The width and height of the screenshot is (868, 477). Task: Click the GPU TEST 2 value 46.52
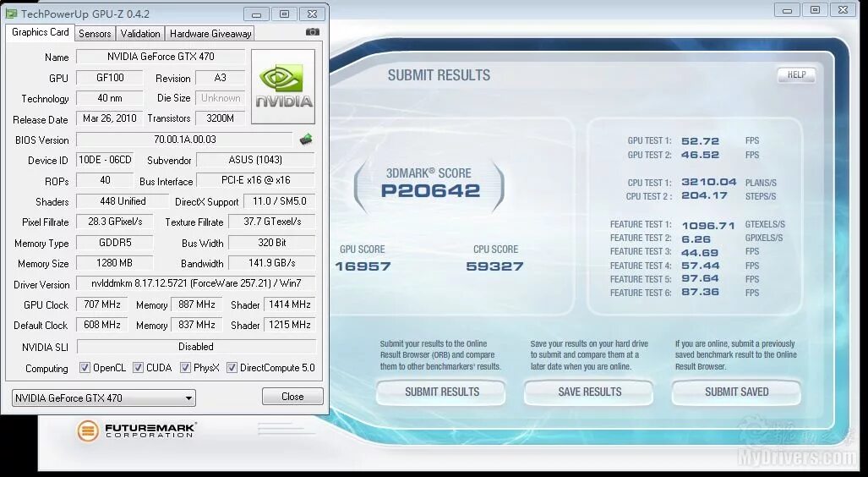pyautogui.click(x=701, y=155)
